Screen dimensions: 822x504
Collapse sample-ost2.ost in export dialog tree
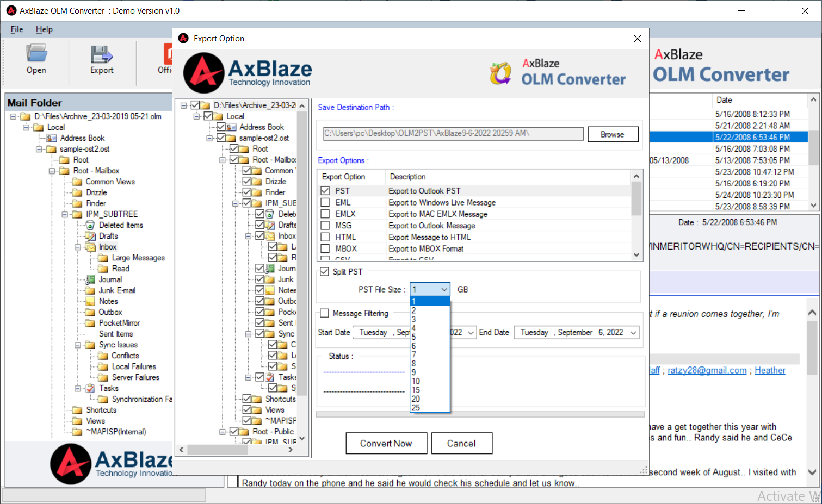[209, 138]
